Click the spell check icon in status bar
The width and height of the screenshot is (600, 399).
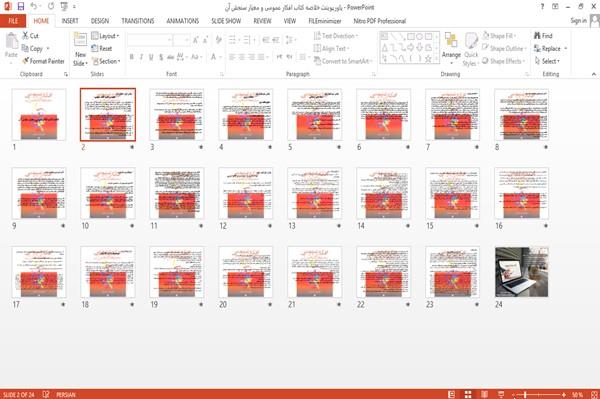(x=46, y=394)
